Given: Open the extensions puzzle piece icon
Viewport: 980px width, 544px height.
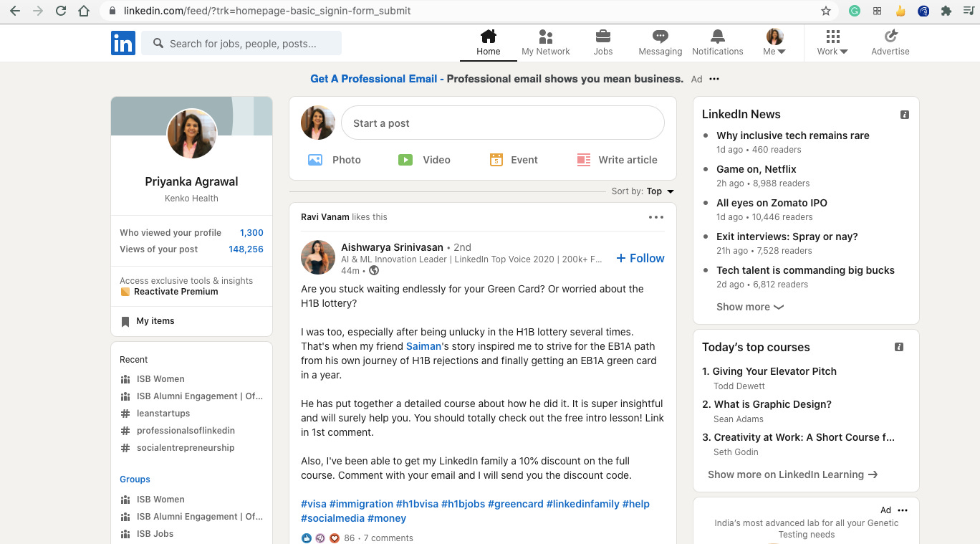Looking at the screenshot, I should coord(946,11).
